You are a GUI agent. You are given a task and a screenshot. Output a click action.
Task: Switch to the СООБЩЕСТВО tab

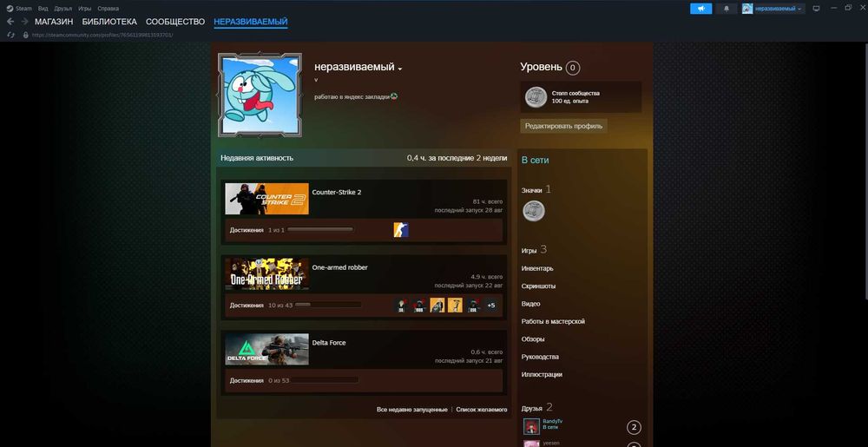point(175,22)
